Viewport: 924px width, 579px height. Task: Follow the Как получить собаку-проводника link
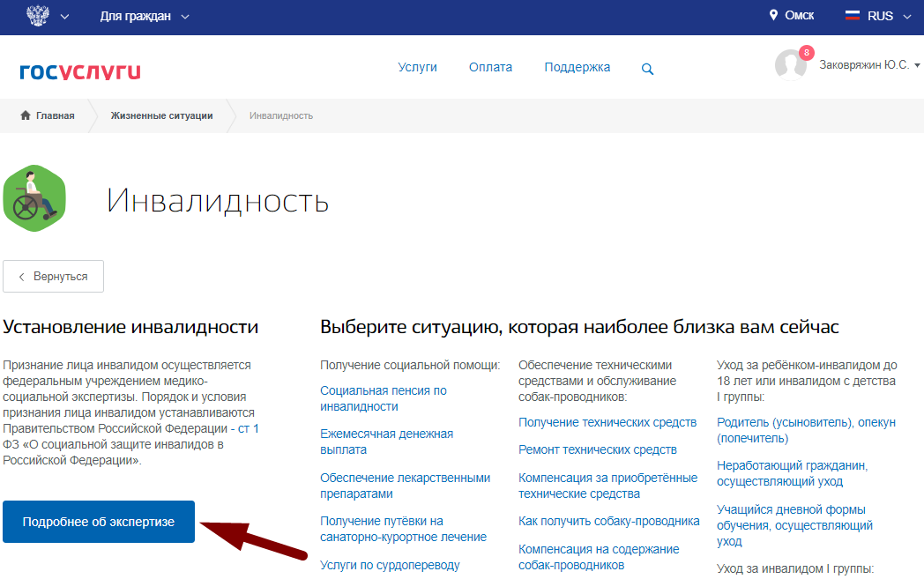tap(607, 520)
